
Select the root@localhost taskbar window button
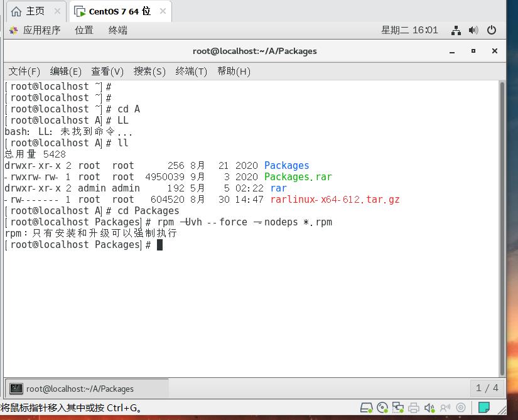click(x=87, y=389)
